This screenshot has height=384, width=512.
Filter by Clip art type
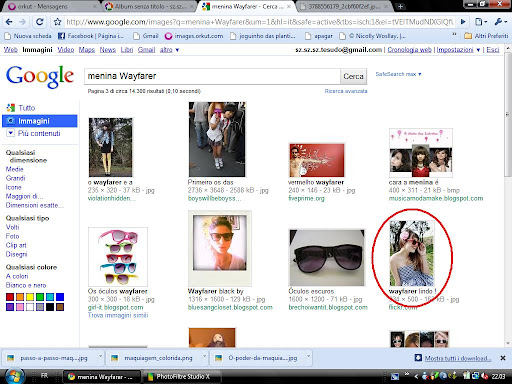click(16, 245)
